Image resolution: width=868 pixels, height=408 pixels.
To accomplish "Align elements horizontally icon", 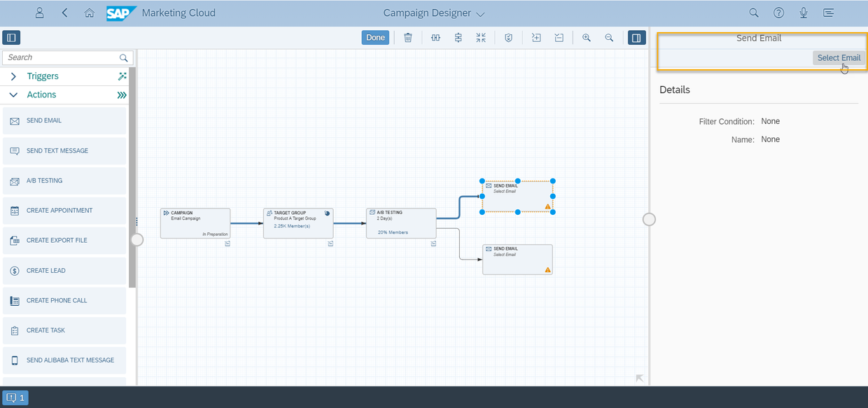I will pyautogui.click(x=435, y=38).
